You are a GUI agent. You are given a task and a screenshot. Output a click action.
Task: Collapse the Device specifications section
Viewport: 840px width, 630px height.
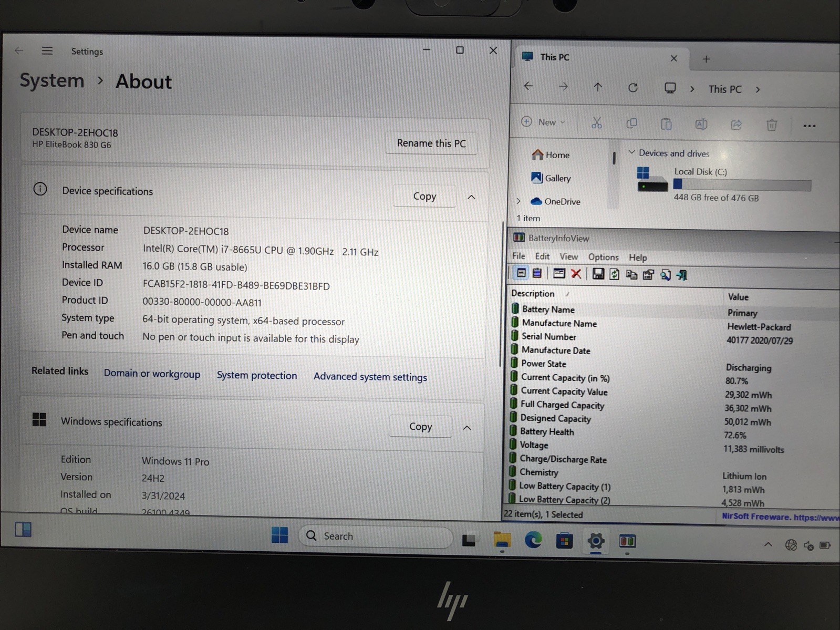tap(471, 197)
